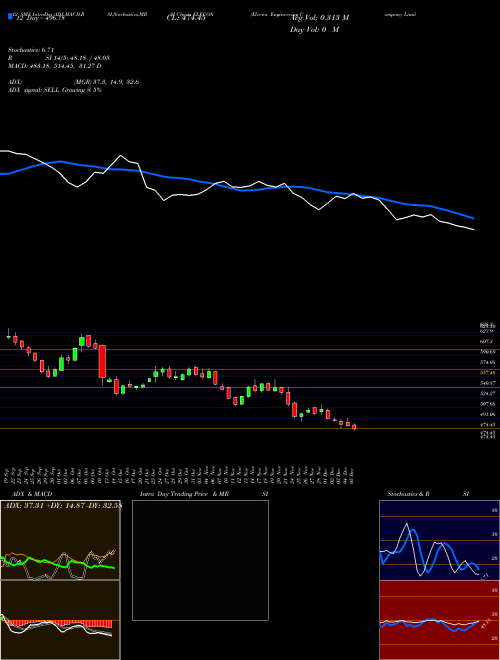Viewport: 500px width, 660px height.
Task: Click the 607.3 price axis label
Action: [x=488, y=341]
